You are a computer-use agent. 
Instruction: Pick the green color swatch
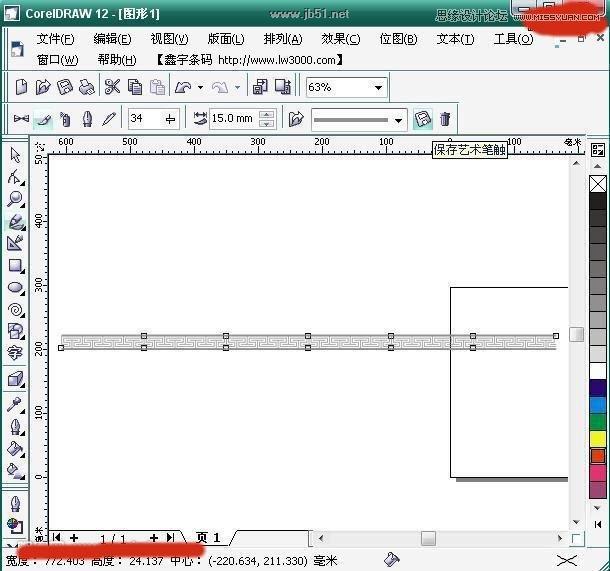[x=598, y=422]
